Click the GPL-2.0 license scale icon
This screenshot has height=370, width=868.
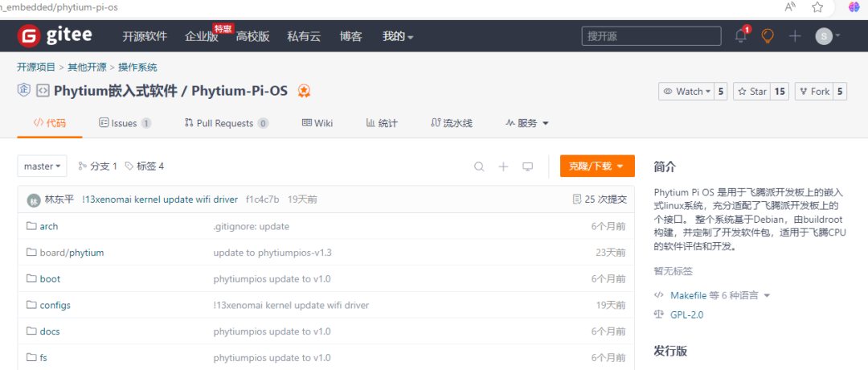[659, 314]
